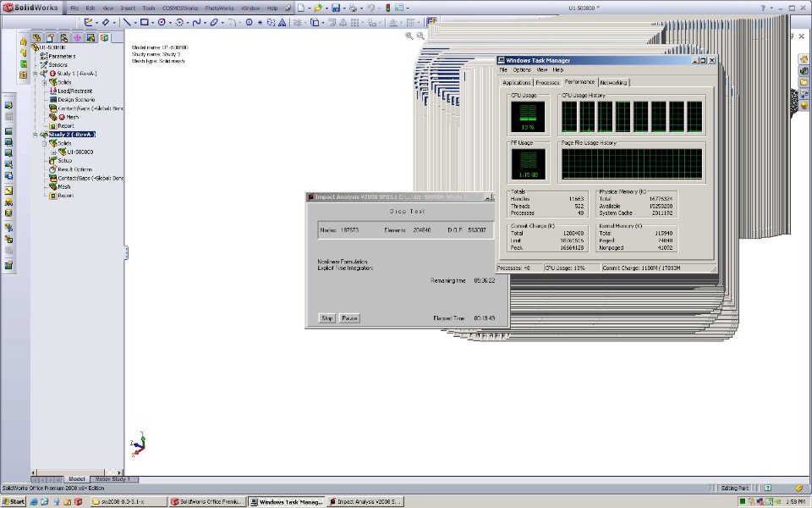Viewport: 812px width, 508px height.
Task: Open the New document dropdown arrow
Action: click(310, 8)
